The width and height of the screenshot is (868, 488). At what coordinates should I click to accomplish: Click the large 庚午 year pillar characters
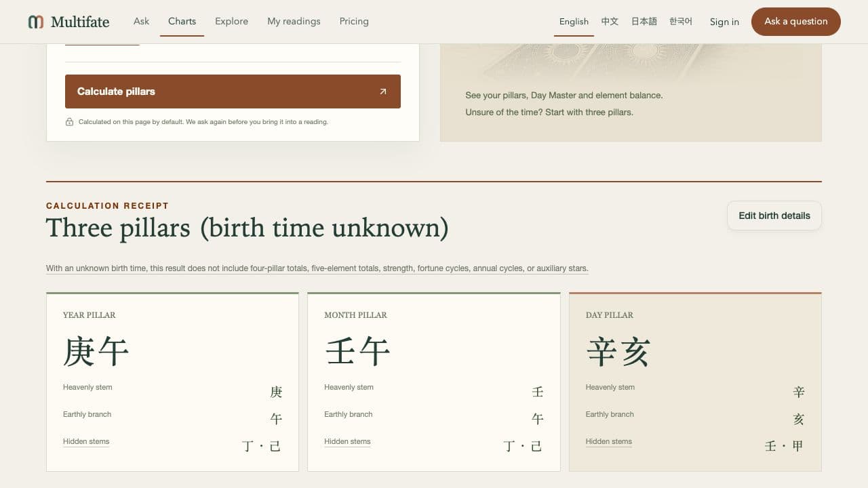(96, 351)
